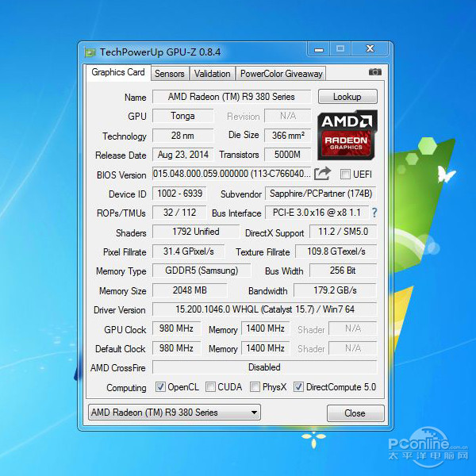
Task: Click the Release Date value Aug 23, 2014
Action: (x=182, y=155)
